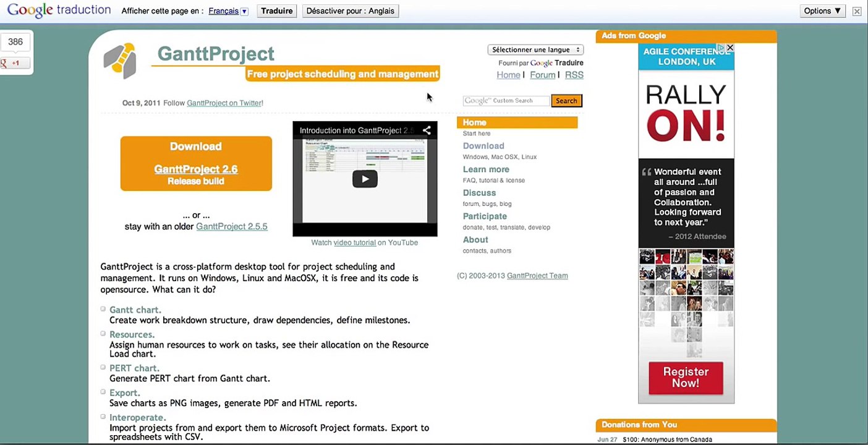
Task: Open the Forum link in header
Action: point(543,75)
